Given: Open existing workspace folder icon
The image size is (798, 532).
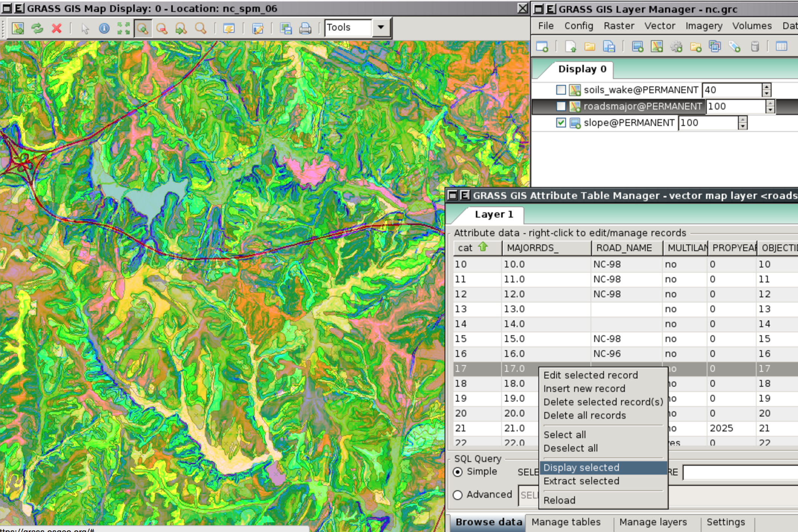Looking at the screenshot, I should click(590, 47).
